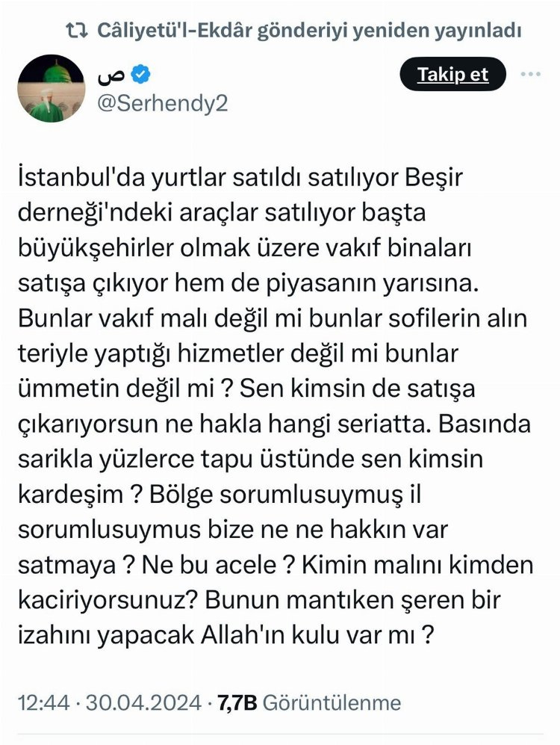This screenshot has height=745, width=560.
Task: Click the repost arrows icon at top
Action: click(77, 31)
